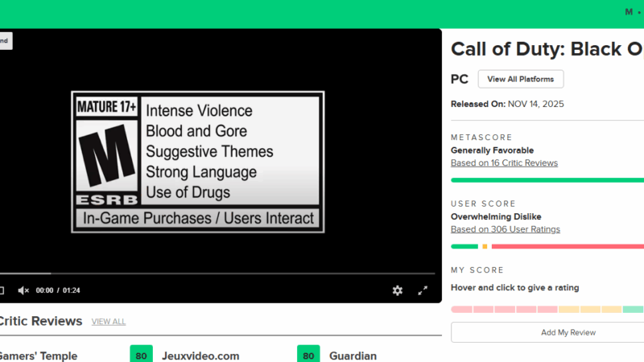Click the green Metascore bar

[547, 180]
